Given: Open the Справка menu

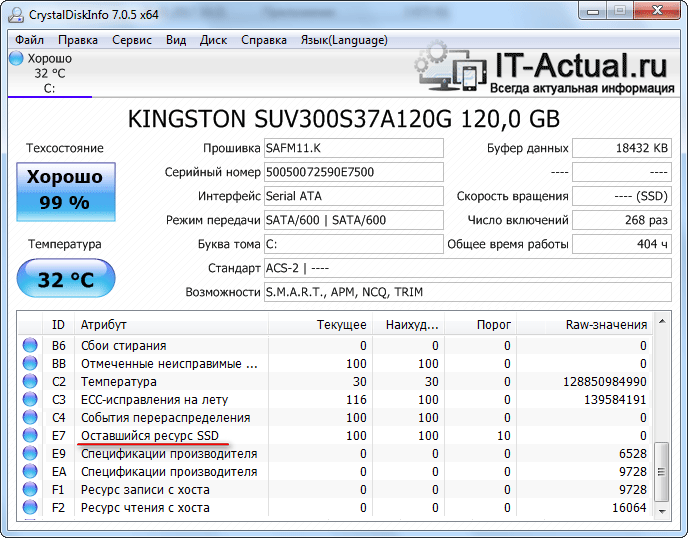Looking at the screenshot, I should coord(264,40).
